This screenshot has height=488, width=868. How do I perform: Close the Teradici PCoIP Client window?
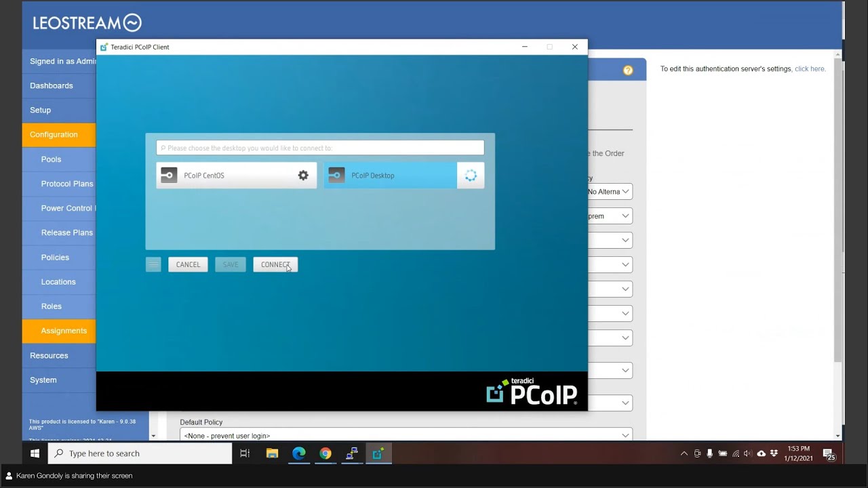pos(575,47)
